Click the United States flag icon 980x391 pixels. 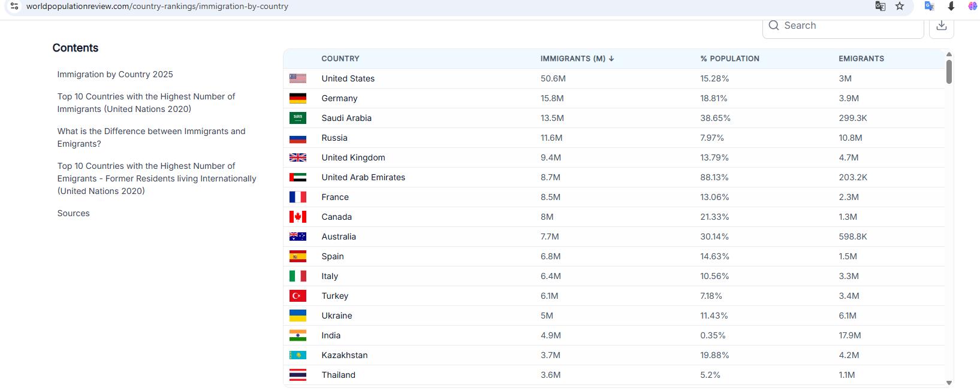[x=297, y=78]
